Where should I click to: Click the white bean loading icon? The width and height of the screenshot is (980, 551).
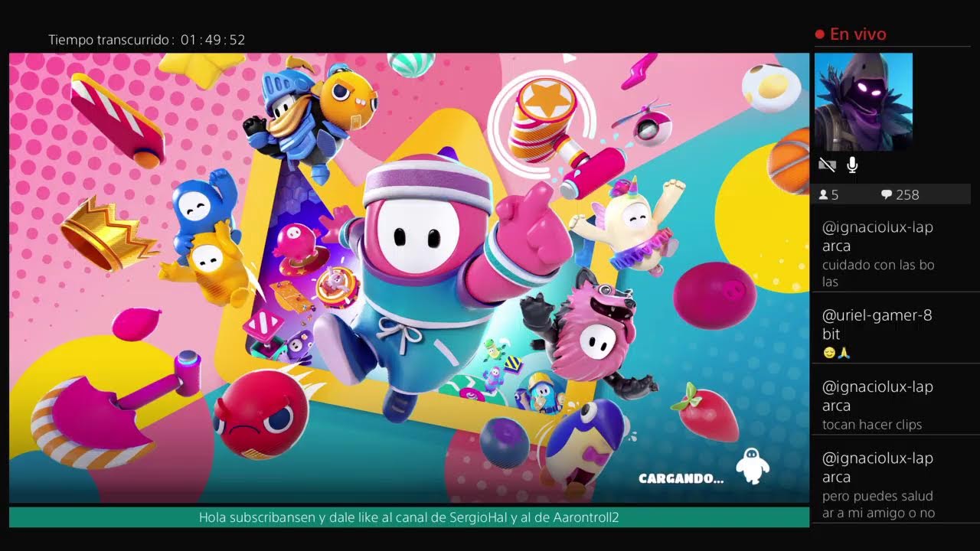pyautogui.click(x=752, y=466)
